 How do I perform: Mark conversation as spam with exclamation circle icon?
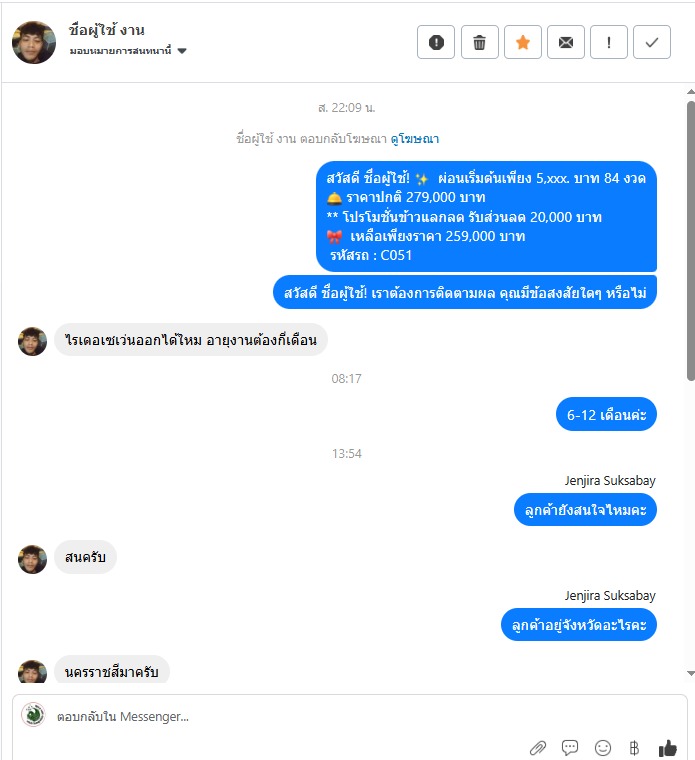click(436, 42)
